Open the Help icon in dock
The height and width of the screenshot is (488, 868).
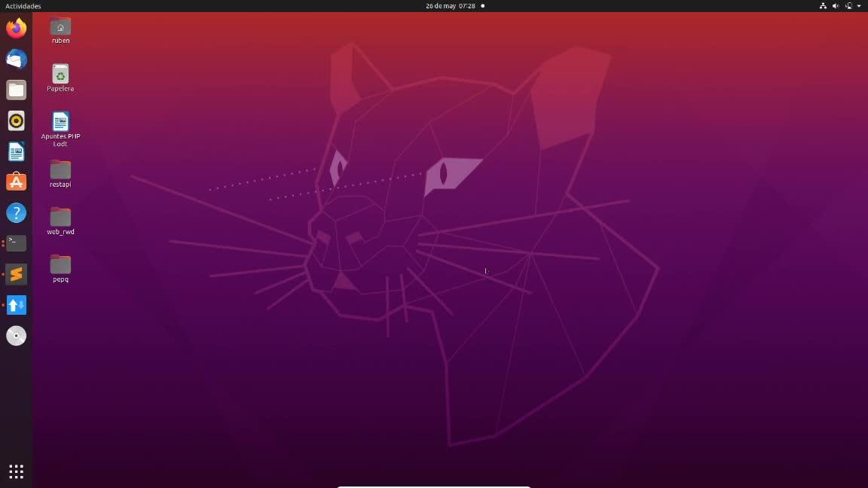pyautogui.click(x=16, y=213)
